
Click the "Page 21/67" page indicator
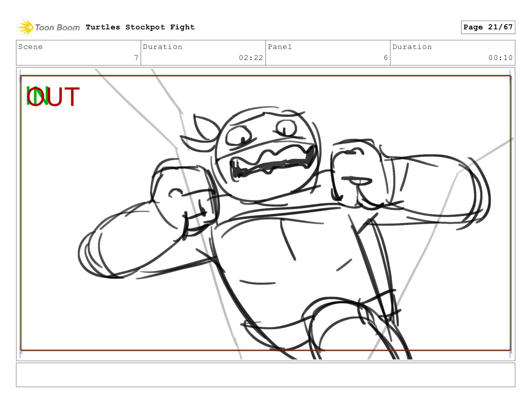click(x=488, y=27)
